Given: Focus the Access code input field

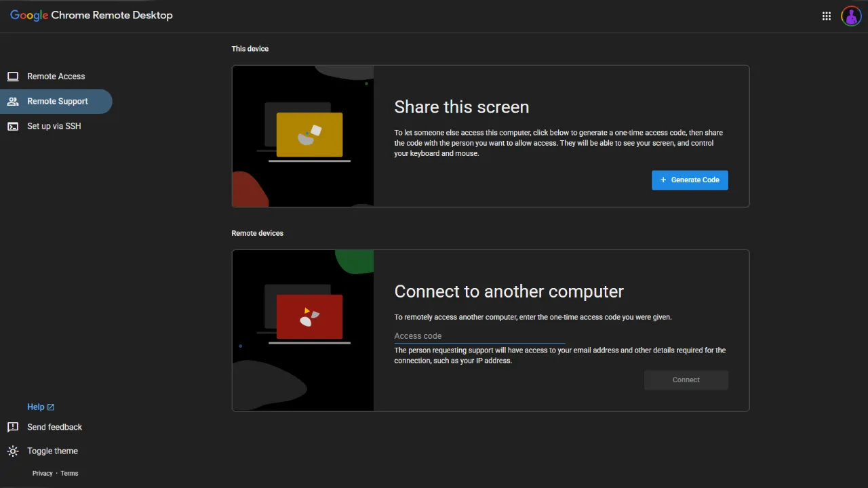Looking at the screenshot, I should pos(479,336).
